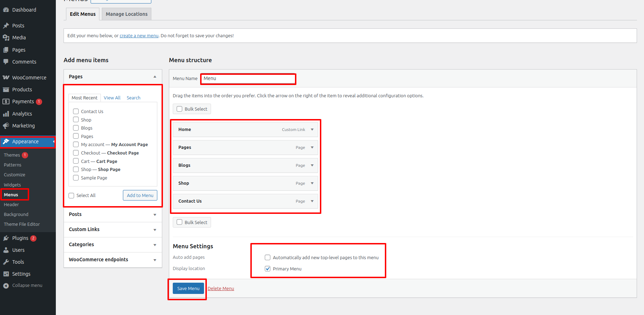Click the Analytics bar chart icon
The width and height of the screenshot is (644, 315).
point(6,114)
